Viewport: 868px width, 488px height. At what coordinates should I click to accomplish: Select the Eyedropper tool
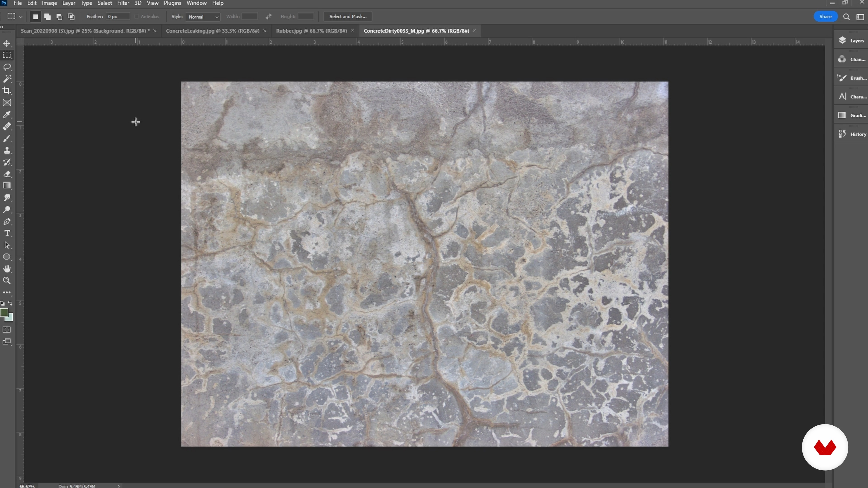(x=7, y=115)
